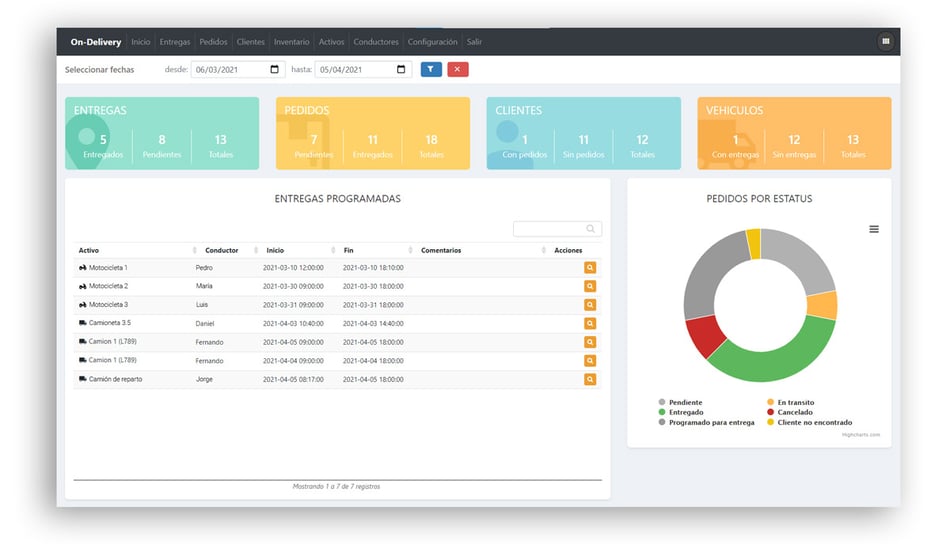Click the truck icon for Camioneta 3.5
The image size is (950, 556).
82,323
